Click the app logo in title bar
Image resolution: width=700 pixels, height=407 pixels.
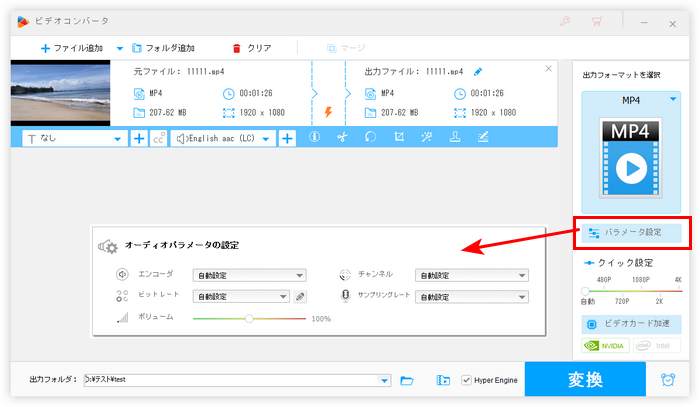pos(23,21)
